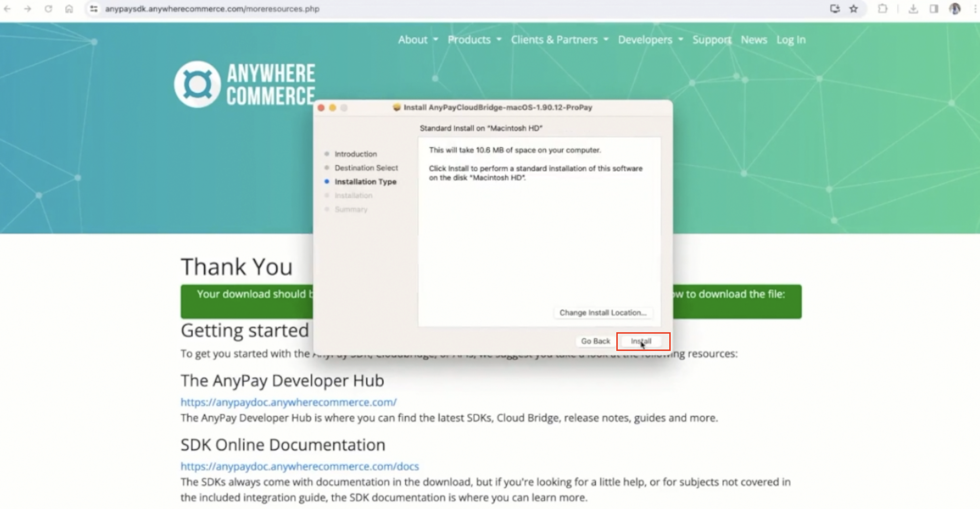The width and height of the screenshot is (980, 509).
Task: Click the green download notice banner
Action: [x=491, y=301]
